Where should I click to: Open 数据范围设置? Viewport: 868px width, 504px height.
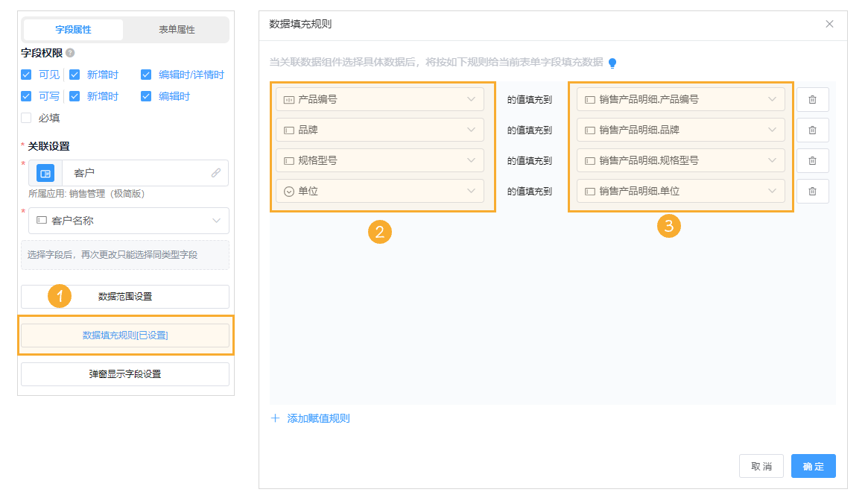tap(124, 297)
